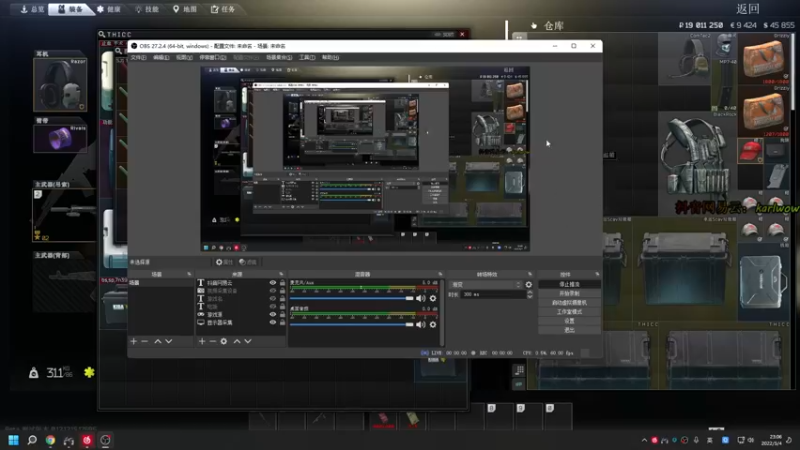Pop out the 控件 dock panel
The height and width of the screenshot is (450, 800).
click(597, 274)
